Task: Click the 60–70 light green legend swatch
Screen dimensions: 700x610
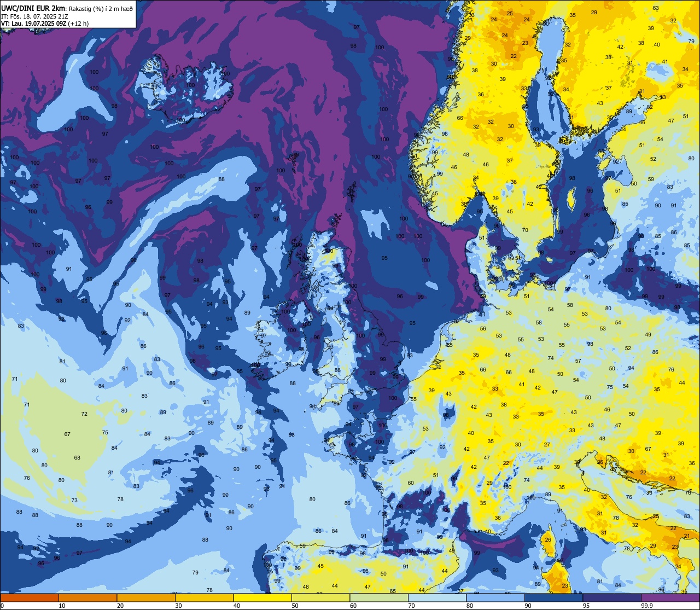Action: pos(379,598)
